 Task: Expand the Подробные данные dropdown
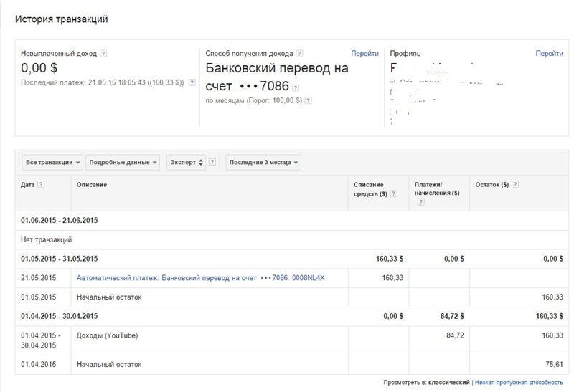point(123,163)
